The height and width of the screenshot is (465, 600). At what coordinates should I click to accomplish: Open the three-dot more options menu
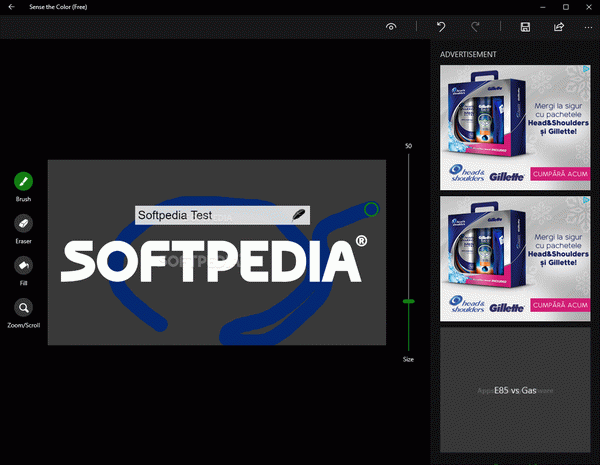click(x=587, y=27)
